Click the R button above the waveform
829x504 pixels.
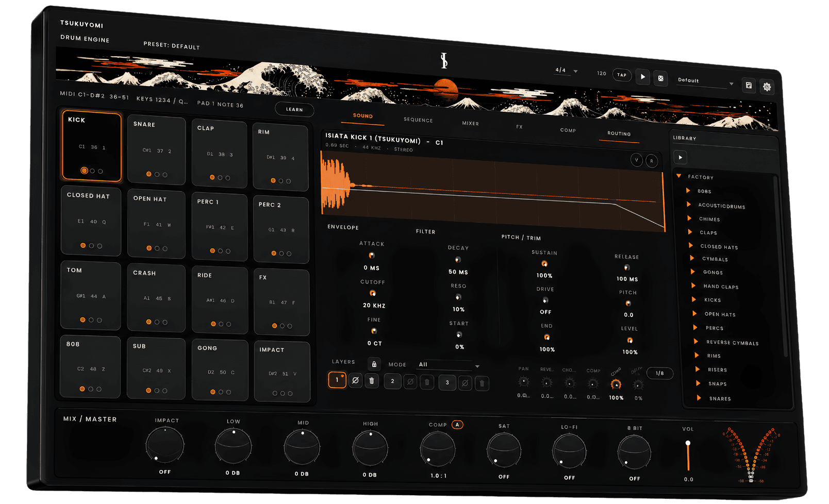point(652,161)
